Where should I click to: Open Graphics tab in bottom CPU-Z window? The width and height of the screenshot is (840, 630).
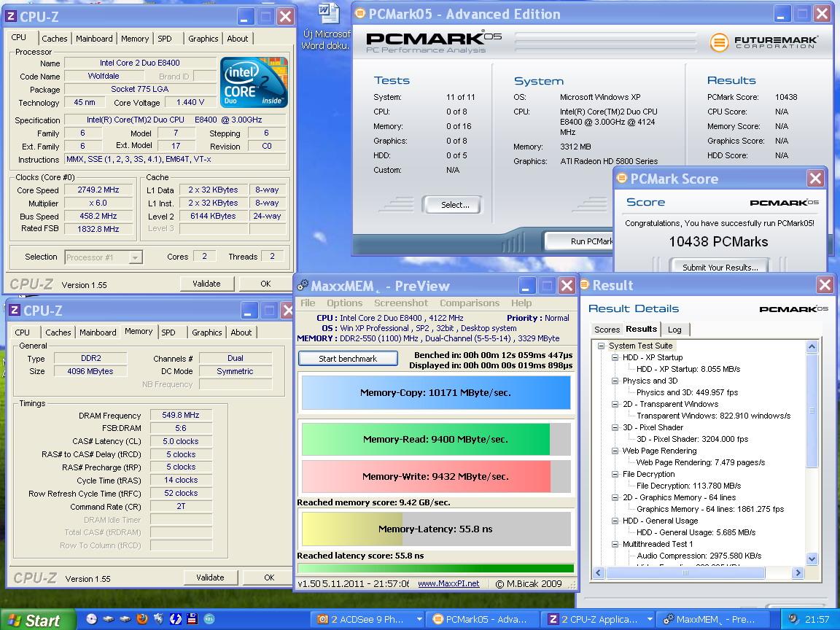tap(207, 332)
